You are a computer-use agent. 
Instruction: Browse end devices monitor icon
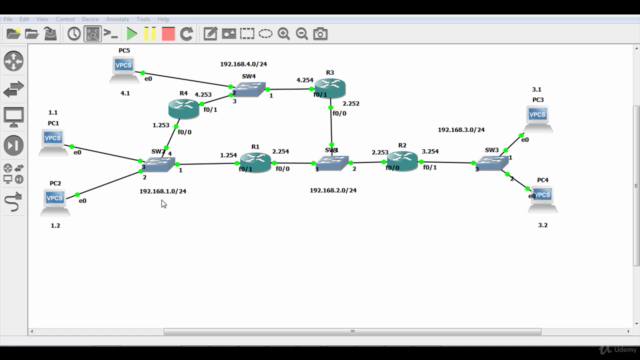click(x=13, y=117)
